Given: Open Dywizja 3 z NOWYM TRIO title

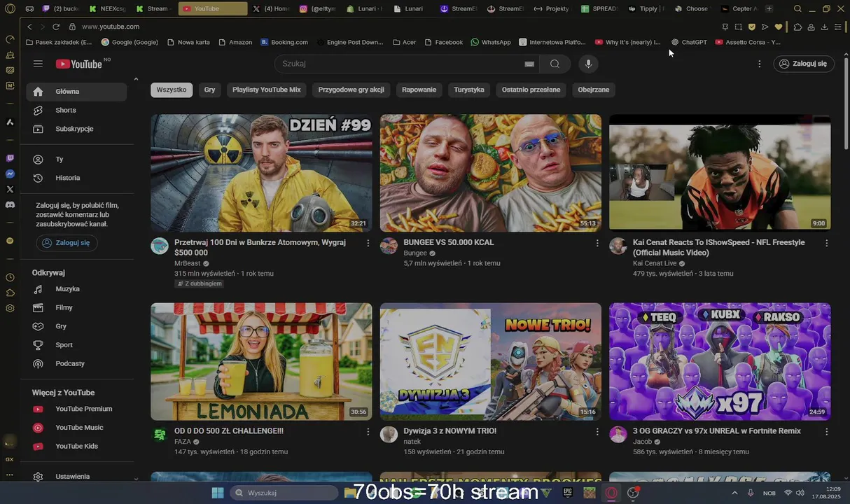Looking at the screenshot, I should (450, 431).
